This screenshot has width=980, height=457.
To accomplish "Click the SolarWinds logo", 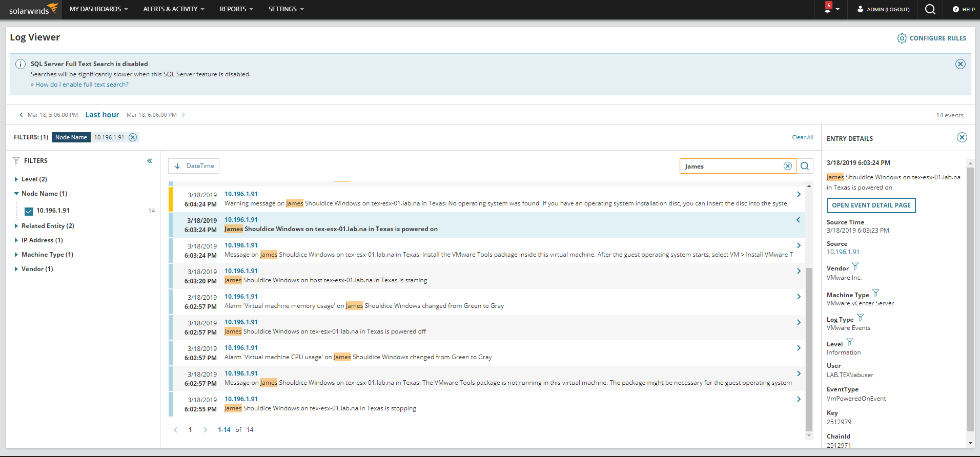I will [33, 9].
